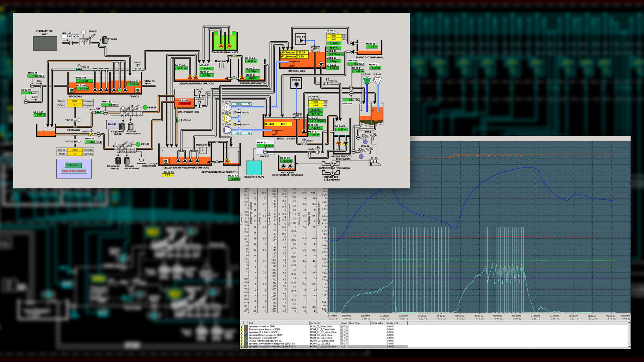Select blower BLR04-01
Image resolution: width=644 pixels, height=362 pixels.
[227, 107]
